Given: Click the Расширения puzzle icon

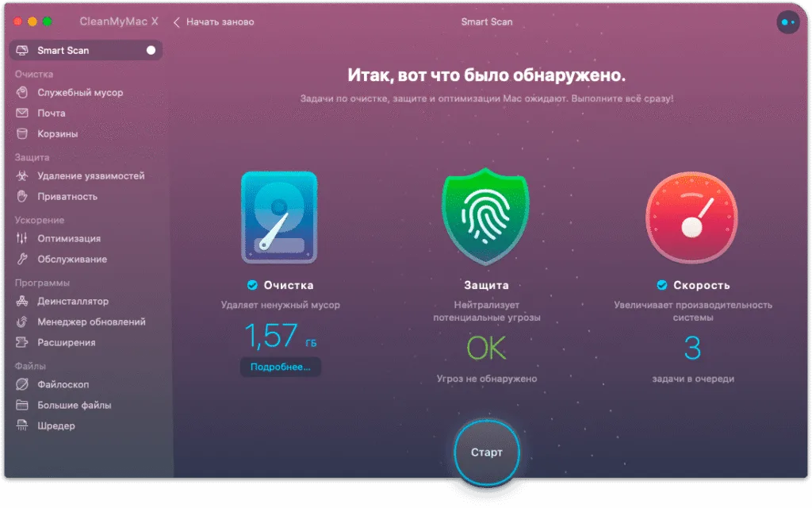Looking at the screenshot, I should pyautogui.click(x=21, y=343).
